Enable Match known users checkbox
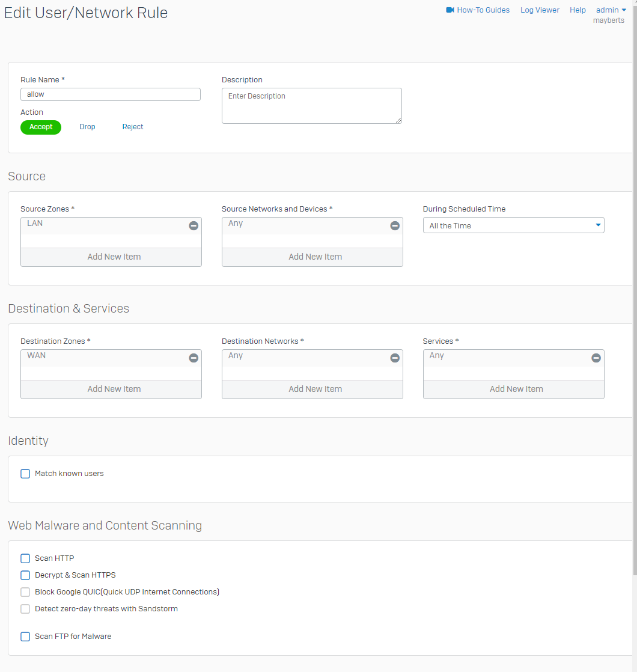 [x=25, y=474]
